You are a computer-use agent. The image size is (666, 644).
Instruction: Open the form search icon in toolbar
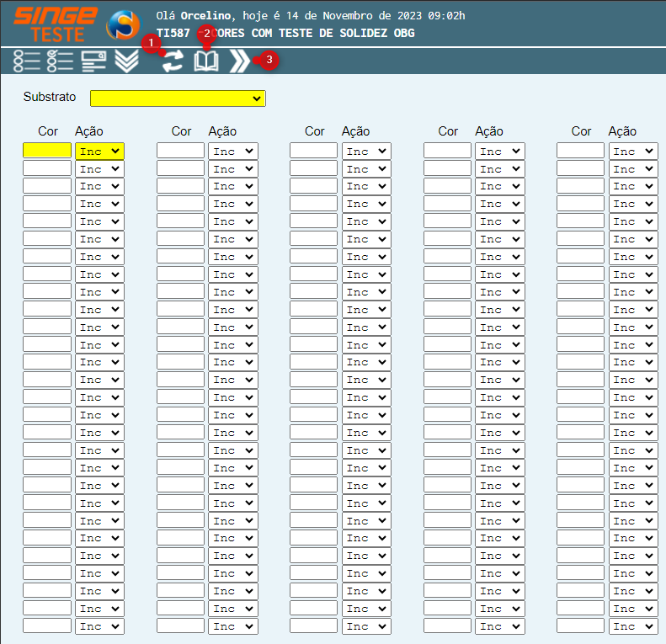(93, 61)
